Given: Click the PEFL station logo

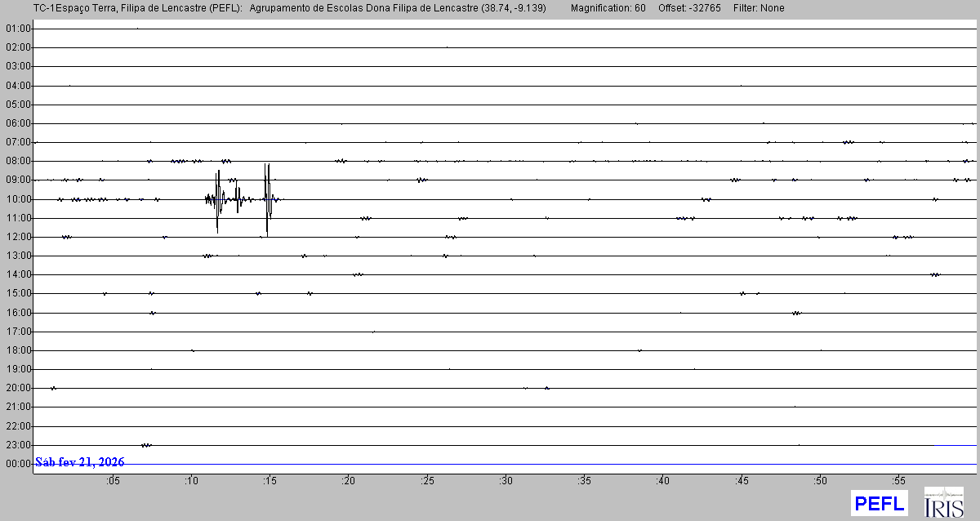Looking at the screenshot, I should coord(879,502).
